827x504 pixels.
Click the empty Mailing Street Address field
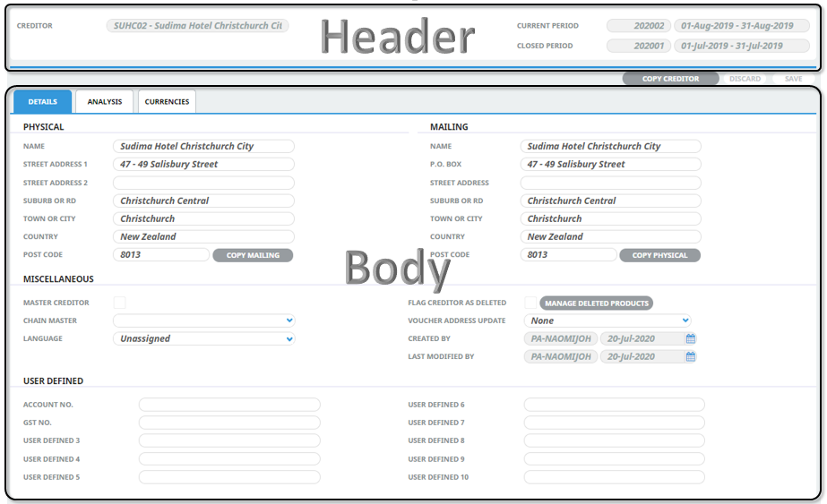click(611, 183)
